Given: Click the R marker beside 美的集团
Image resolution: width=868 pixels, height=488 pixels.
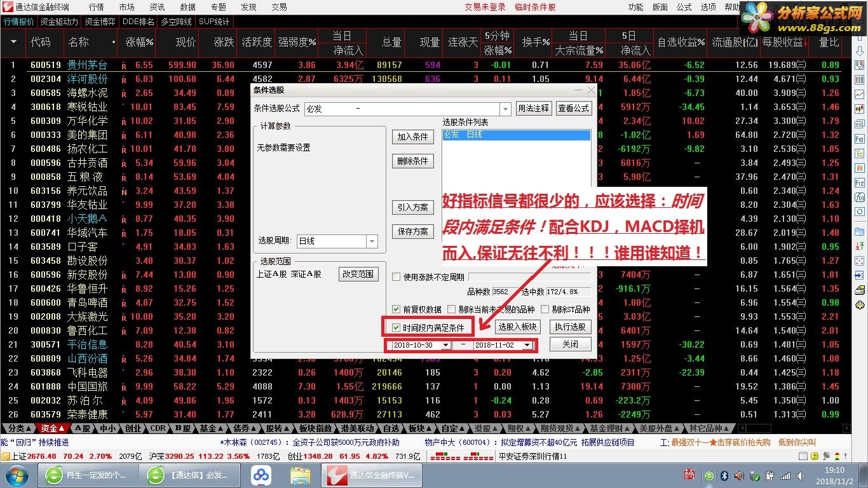Looking at the screenshot, I should 123,135.
